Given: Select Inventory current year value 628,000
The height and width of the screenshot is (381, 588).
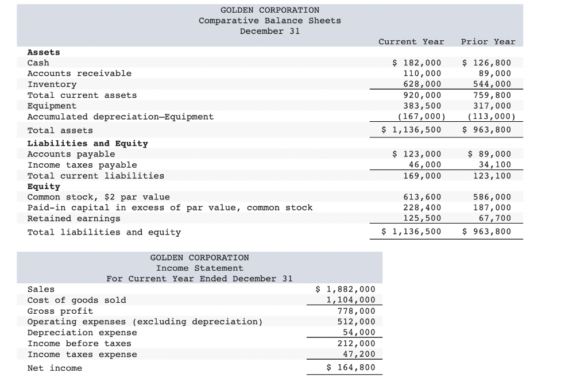Looking at the screenshot, I should click(422, 84).
